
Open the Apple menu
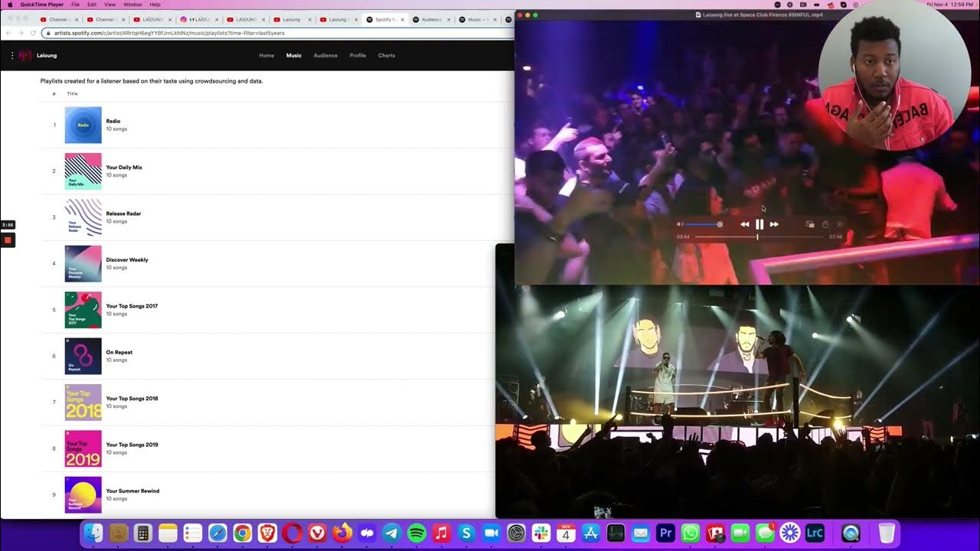[x=10, y=5]
